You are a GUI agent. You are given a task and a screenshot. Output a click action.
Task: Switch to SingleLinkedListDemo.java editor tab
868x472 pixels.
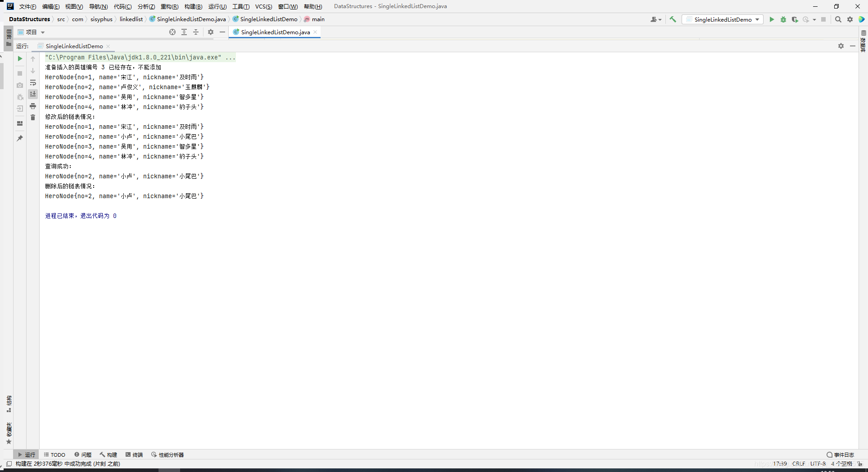[x=275, y=32]
